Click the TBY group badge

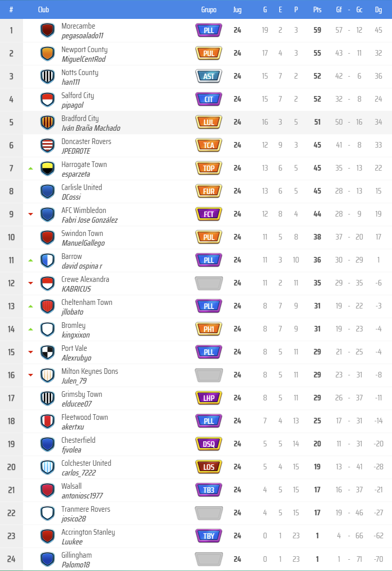(209, 536)
